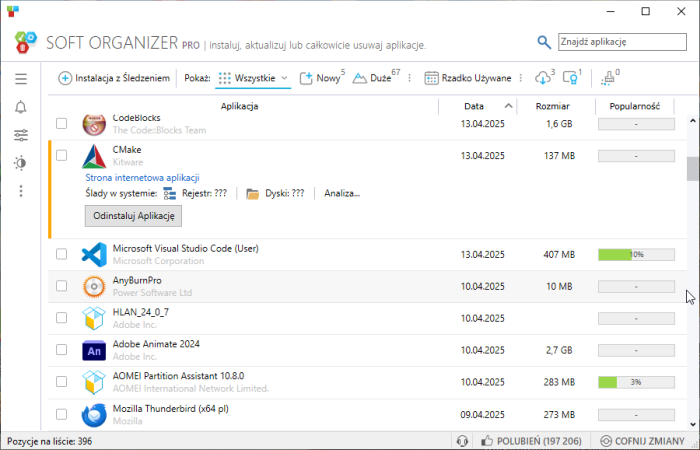Click the AnyBurnPro disc icon
Image resolution: width=700 pixels, height=450 pixels.
[94, 287]
